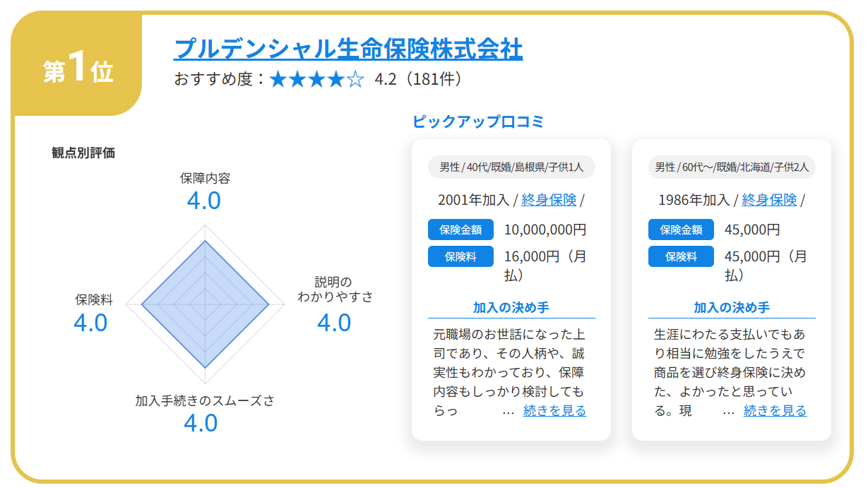Click 保険料 badge beside 16,000円
Screen dimensions: 868x488
coord(460,256)
